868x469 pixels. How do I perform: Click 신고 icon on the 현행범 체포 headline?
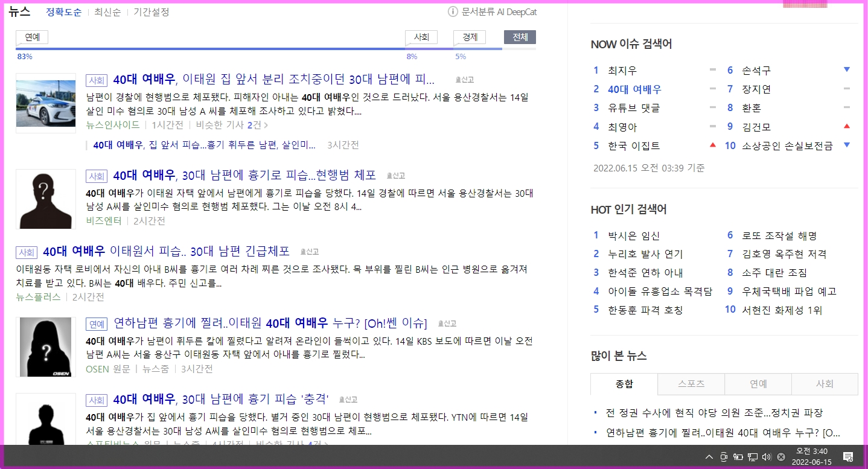pos(396,176)
